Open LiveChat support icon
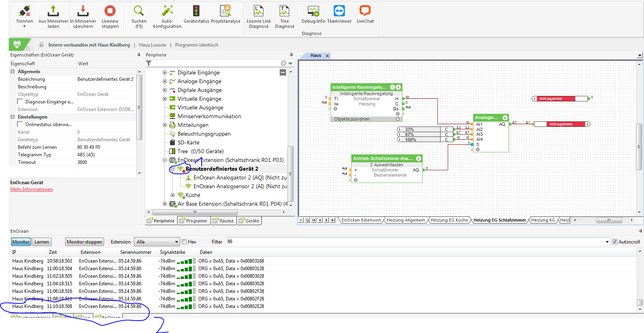644x333 pixels. (x=365, y=11)
